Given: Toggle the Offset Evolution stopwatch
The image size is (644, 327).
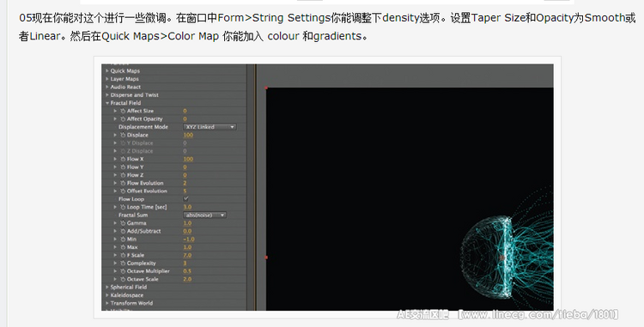Looking at the screenshot, I should [123, 191].
